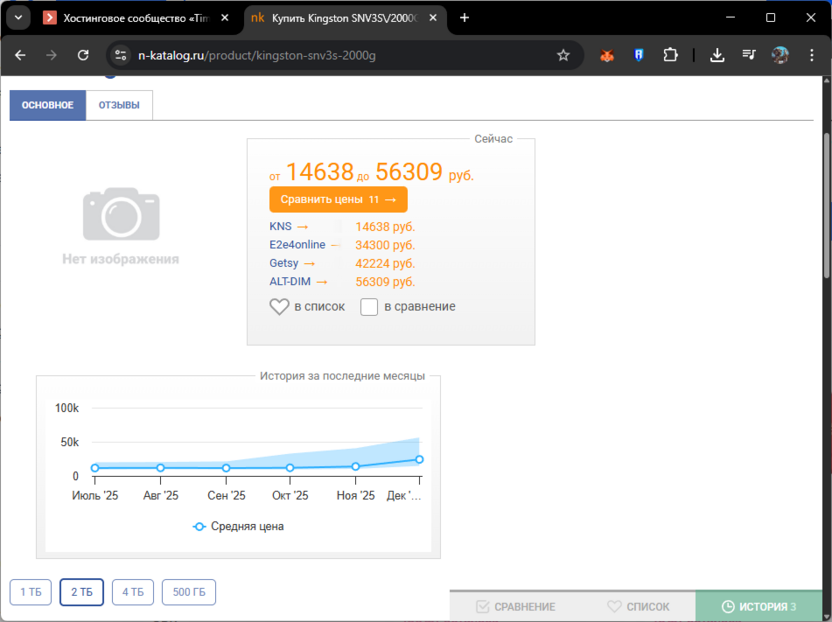Toggle the Средняя цена legend series
832x622 pixels.
click(238, 526)
